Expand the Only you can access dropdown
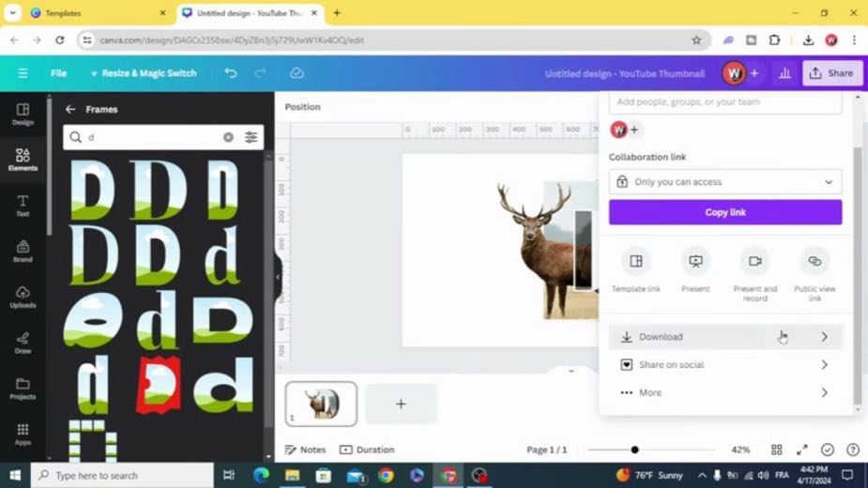The image size is (868, 488). [x=725, y=182]
